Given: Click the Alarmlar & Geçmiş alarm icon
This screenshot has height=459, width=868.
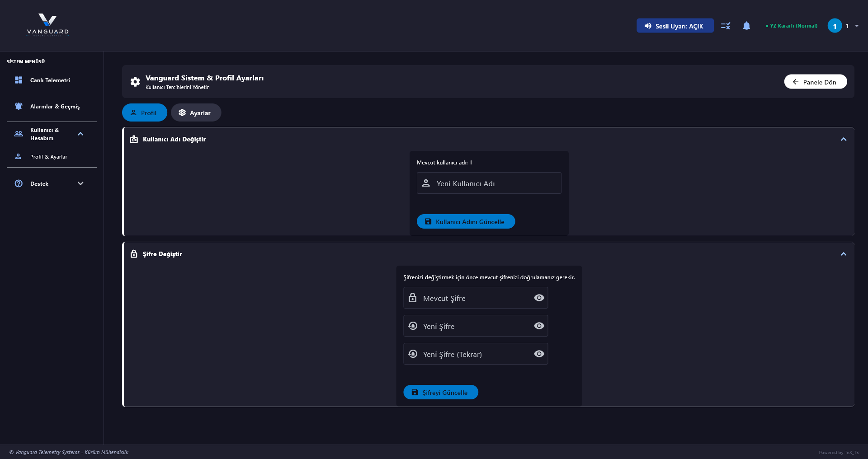Looking at the screenshot, I should pos(19,106).
